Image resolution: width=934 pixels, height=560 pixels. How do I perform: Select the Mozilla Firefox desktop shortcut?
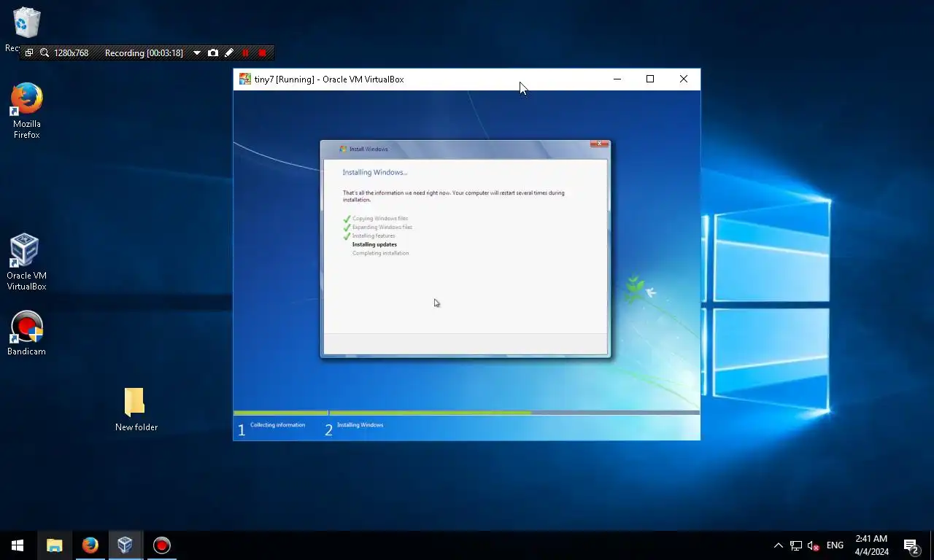click(26, 111)
